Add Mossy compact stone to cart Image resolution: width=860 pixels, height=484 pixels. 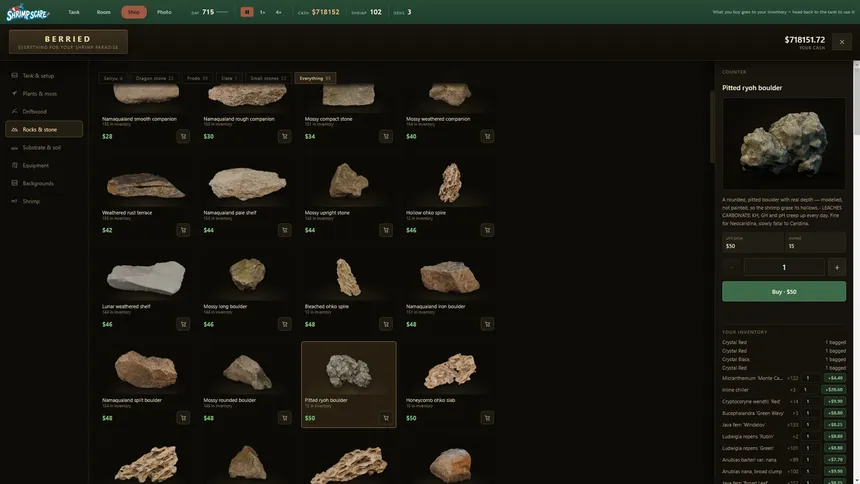[386, 136]
